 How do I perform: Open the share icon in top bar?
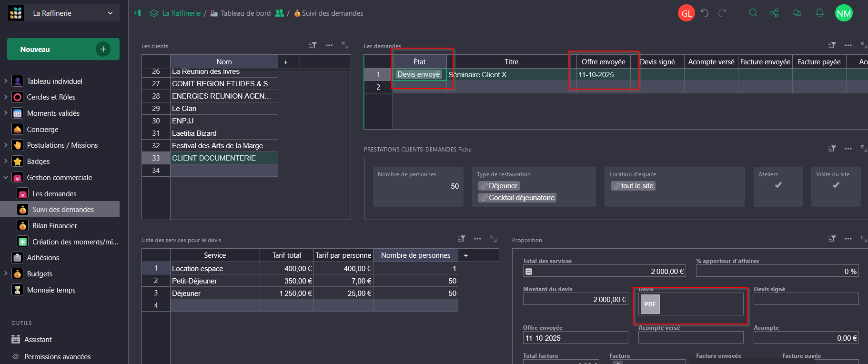pos(775,13)
